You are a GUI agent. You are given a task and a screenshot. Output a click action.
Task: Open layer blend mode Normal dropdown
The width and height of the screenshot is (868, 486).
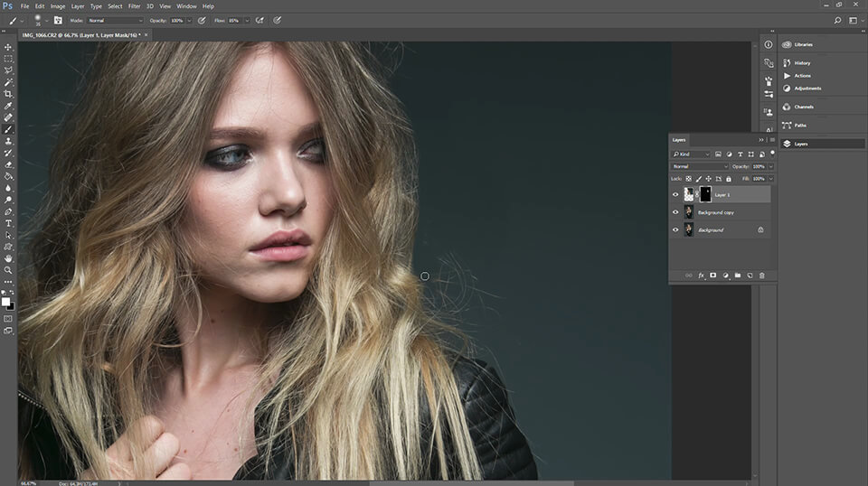point(700,166)
